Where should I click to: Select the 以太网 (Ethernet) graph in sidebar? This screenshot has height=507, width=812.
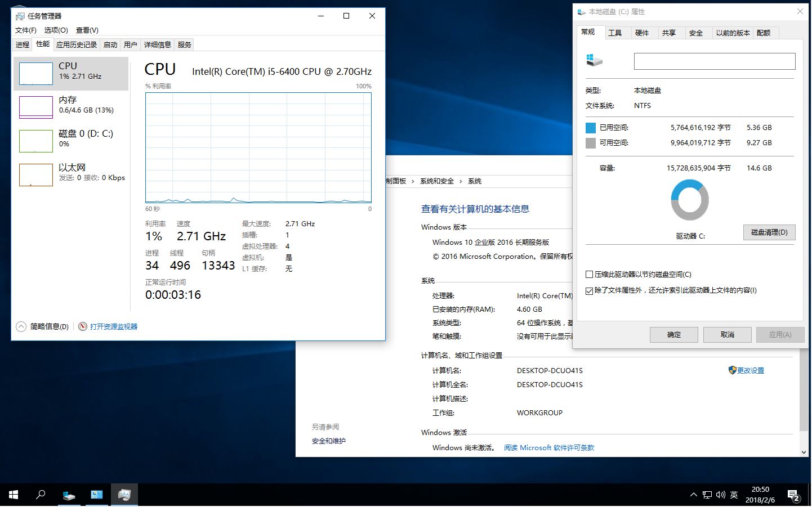click(70, 174)
